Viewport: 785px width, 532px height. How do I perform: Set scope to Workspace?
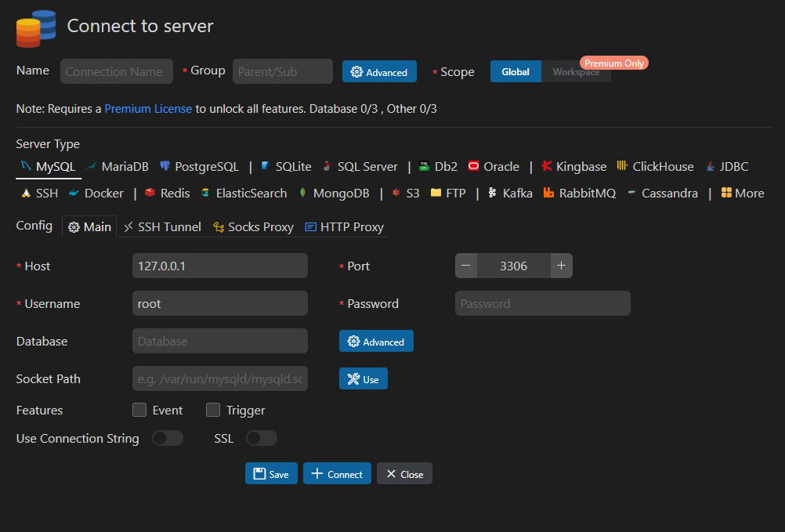click(x=576, y=71)
